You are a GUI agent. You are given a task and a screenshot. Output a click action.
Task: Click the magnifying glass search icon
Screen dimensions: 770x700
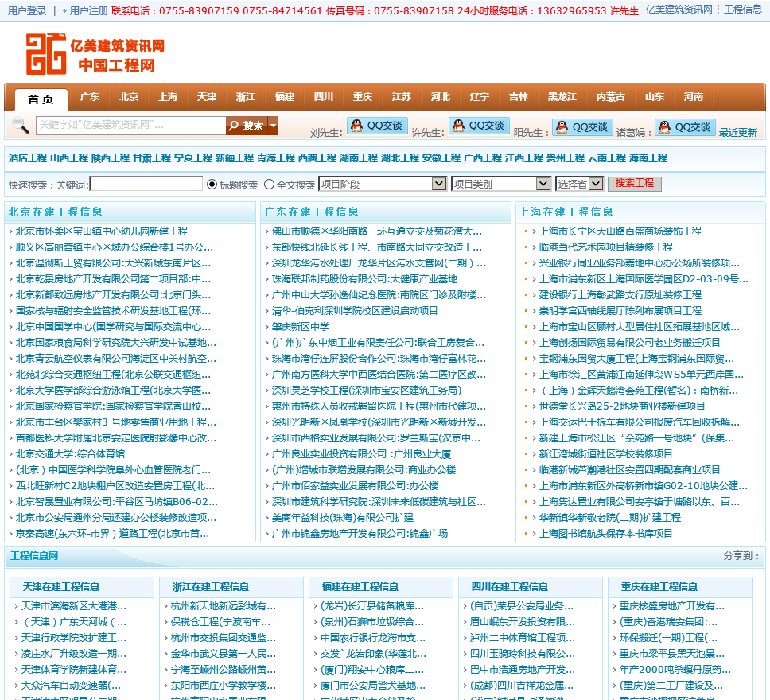(20, 126)
